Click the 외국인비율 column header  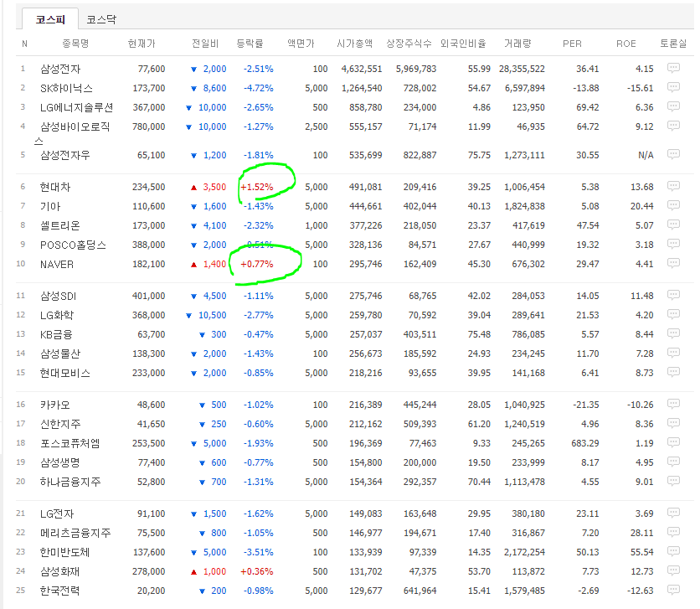pos(463,44)
